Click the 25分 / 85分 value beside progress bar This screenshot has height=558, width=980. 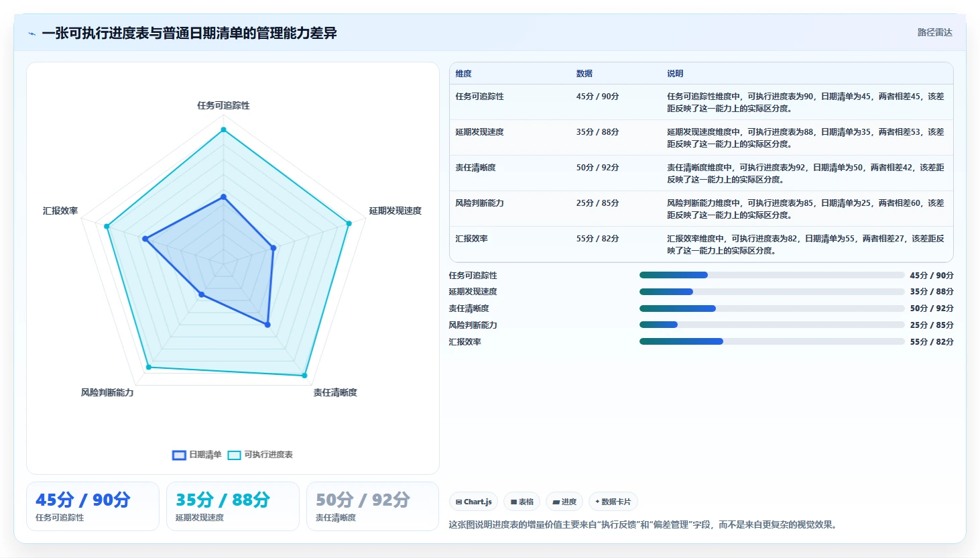(932, 325)
